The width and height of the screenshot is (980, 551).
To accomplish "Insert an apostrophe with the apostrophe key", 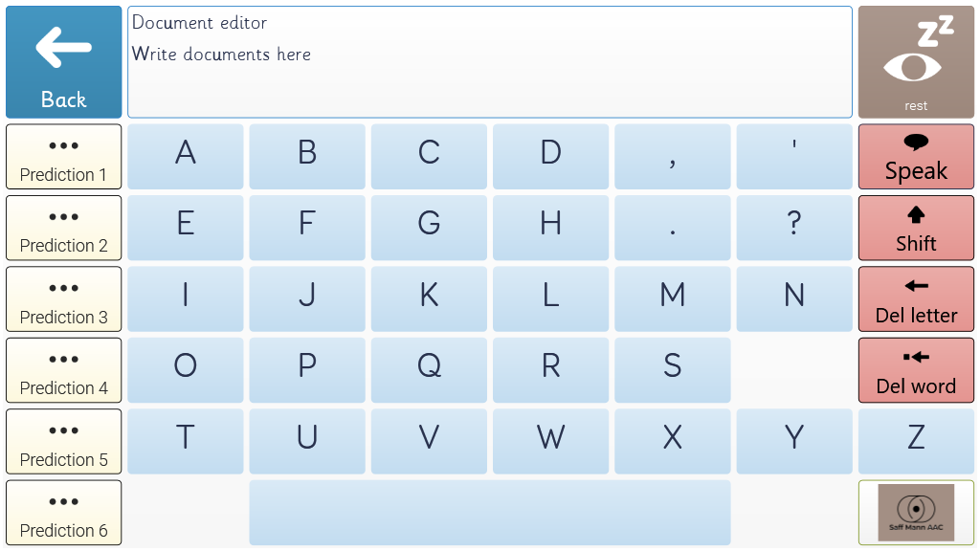I will [x=794, y=156].
